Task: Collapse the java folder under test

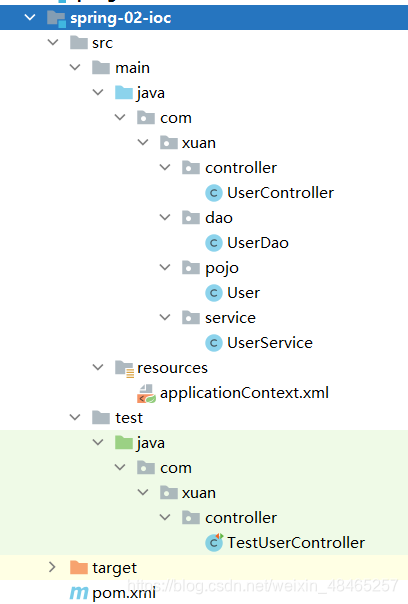Action: 98,443
